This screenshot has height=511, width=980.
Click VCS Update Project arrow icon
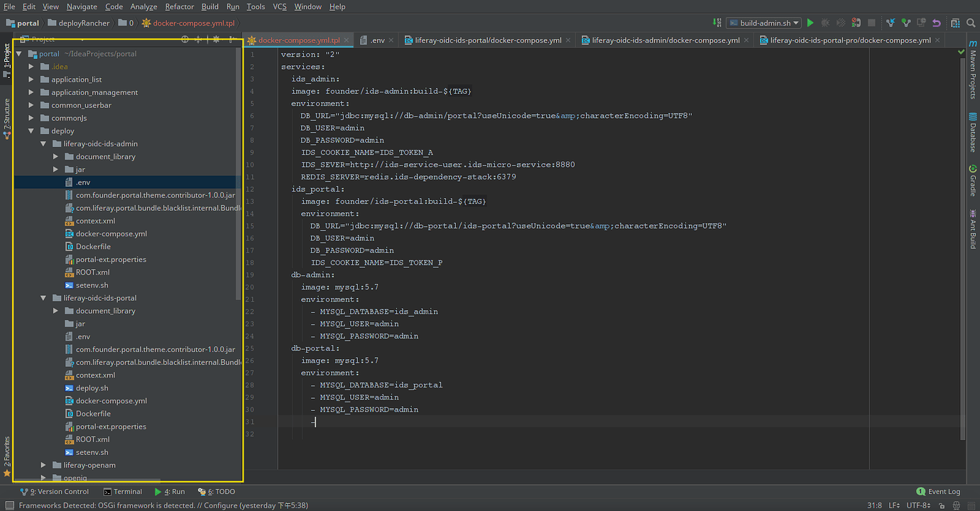(x=891, y=23)
